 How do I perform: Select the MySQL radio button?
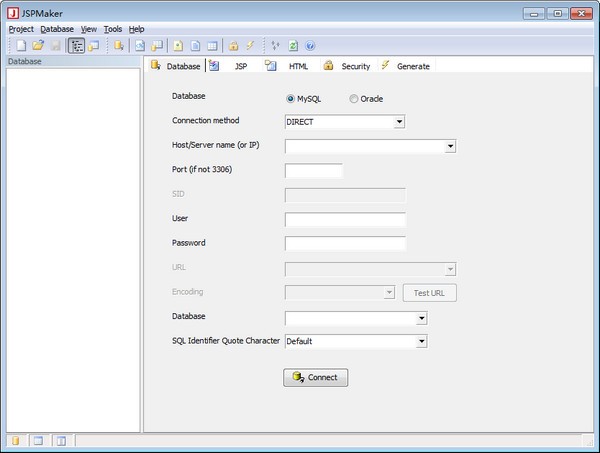pyautogui.click(x=291, y=99)
